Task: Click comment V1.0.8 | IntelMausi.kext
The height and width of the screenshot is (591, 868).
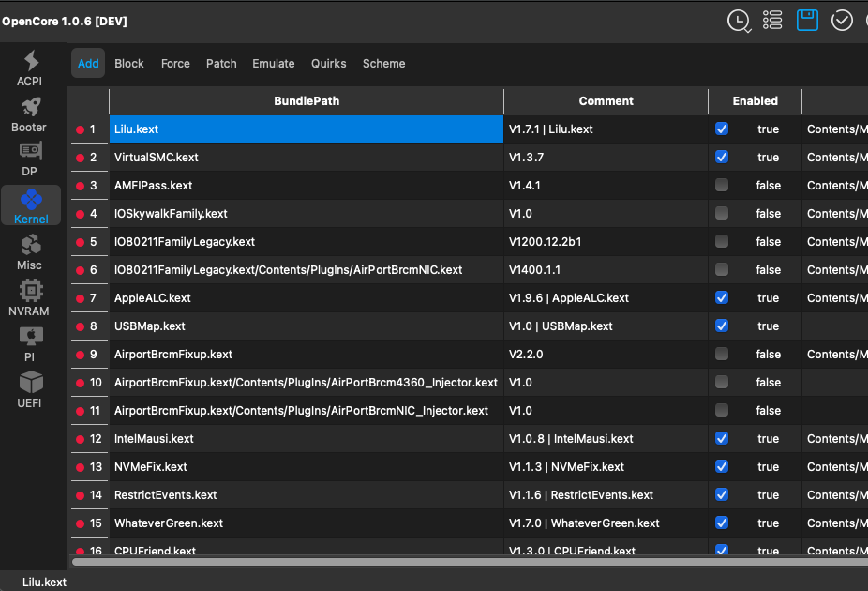Action: pos(606,439)
